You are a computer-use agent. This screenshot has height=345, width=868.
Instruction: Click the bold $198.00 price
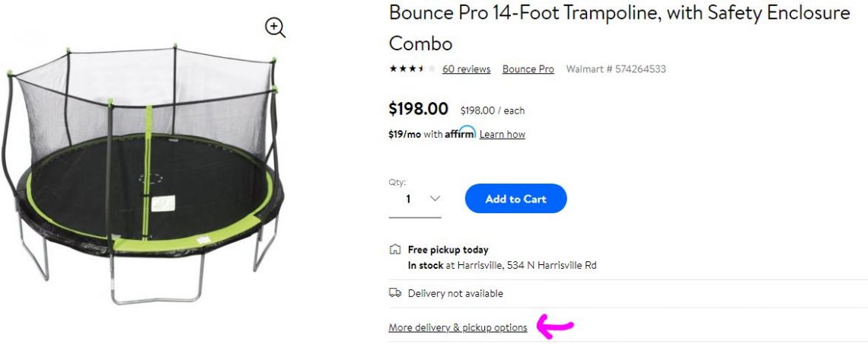click(x=419, y=109)
